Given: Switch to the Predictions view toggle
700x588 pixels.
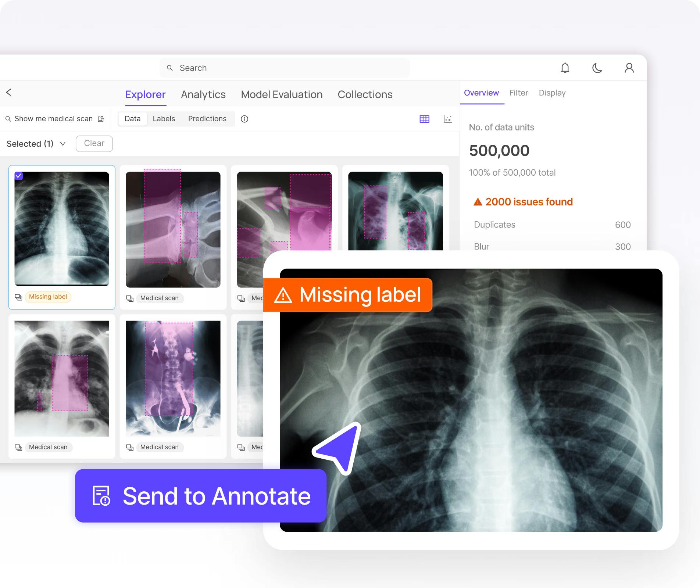Looking at the screenshot, I should [207, 119].
